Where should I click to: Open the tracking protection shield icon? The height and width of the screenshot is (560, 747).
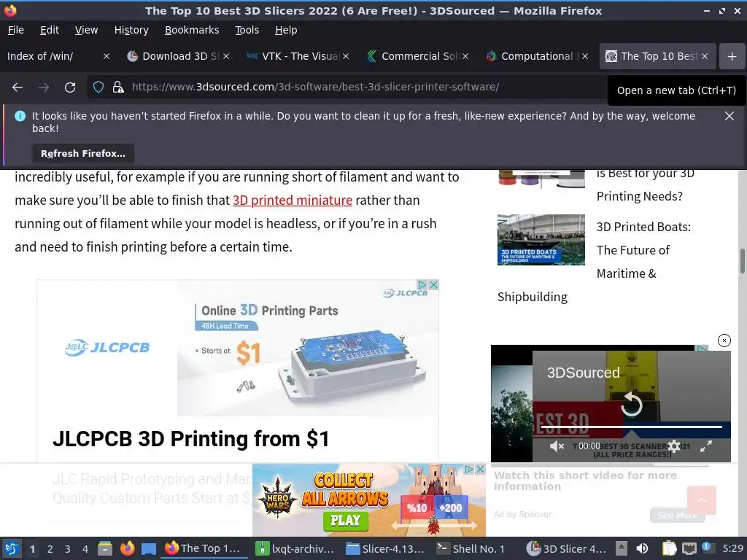[98, 87]
